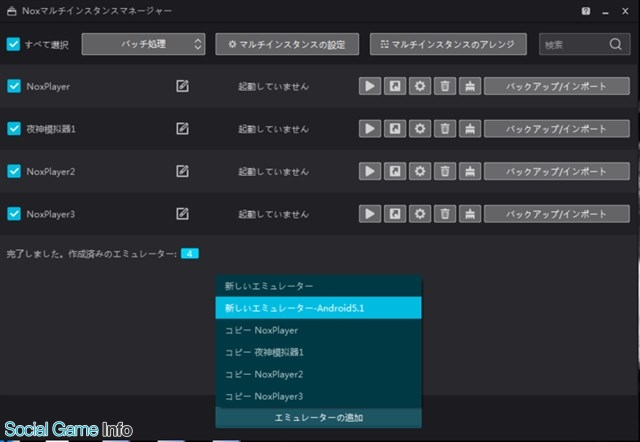Select 新しいエミュレーター menu entry
Image resolution: width=640 pixels, height=442 pixels.
318,286
